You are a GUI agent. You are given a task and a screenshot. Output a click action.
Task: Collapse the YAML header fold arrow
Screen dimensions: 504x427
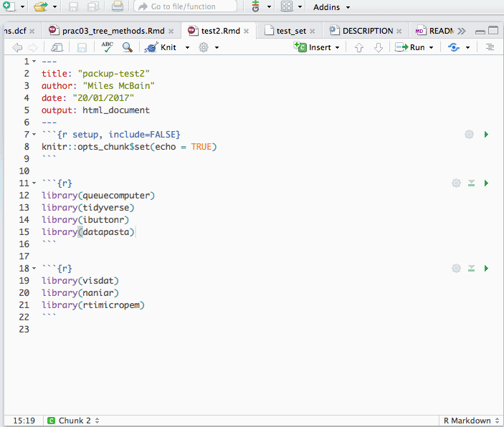[34, 61]
